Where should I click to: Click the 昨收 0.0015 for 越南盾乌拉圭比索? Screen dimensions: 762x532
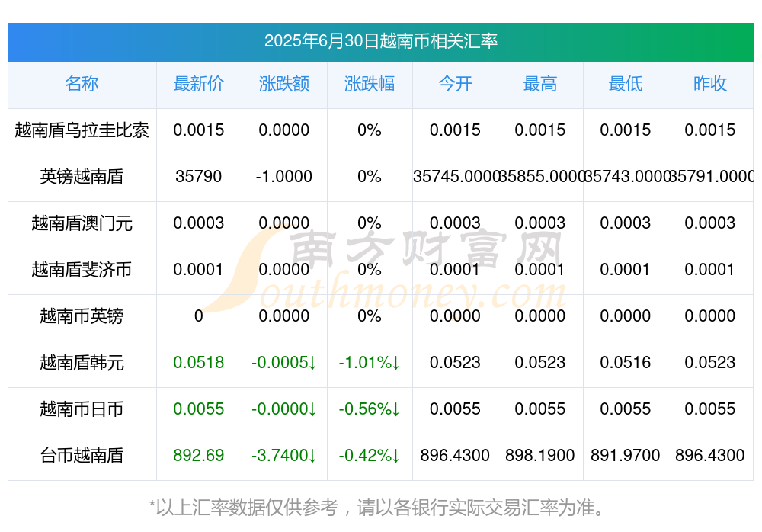pyautogui.click(x=710, y=130)
